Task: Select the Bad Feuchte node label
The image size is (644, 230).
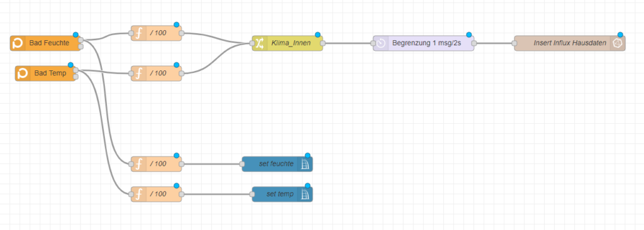Action: tap(49, 43)
